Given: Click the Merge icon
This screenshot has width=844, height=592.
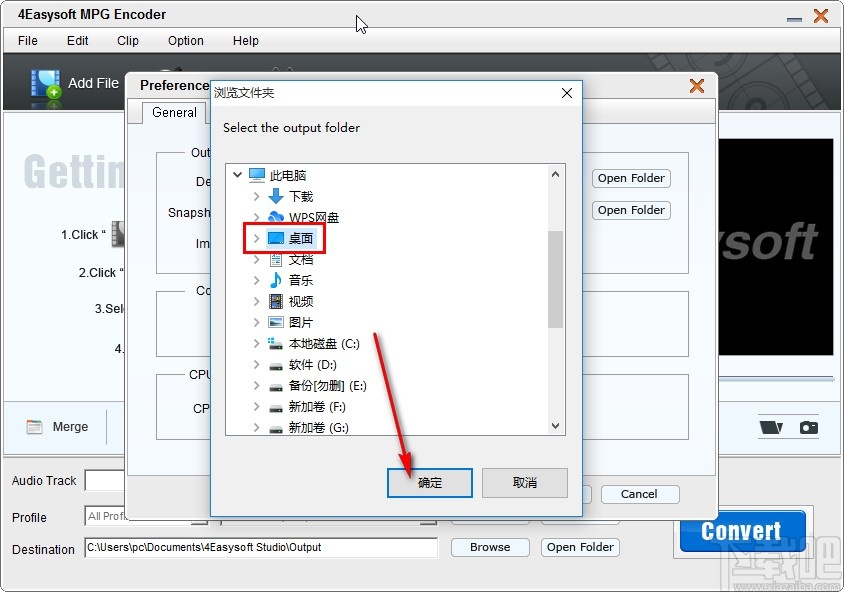Looking at the screenshot, I should pos(34,427).
